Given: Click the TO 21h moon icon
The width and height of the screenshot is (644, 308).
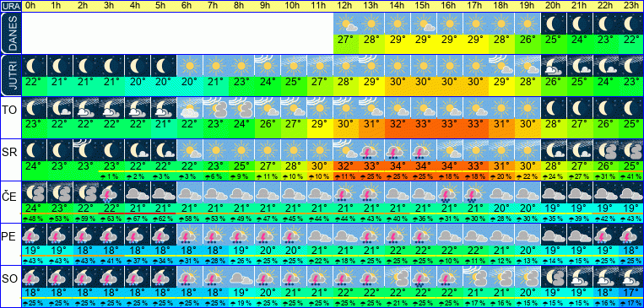Looking at the screenshot, I should [580, 108].
